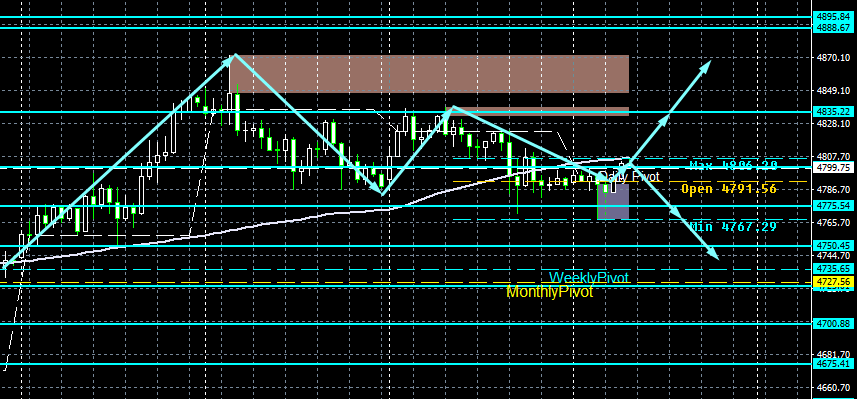Click the highlighted 4835.22 level label

pos(833,111)
